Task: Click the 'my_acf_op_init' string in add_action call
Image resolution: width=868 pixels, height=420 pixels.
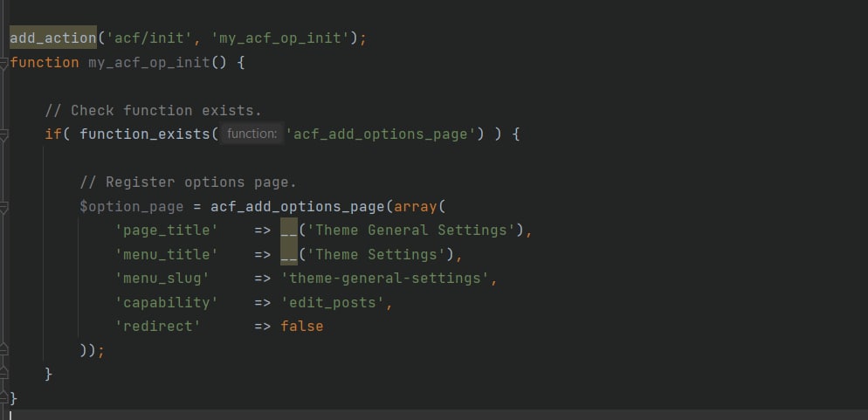Action: click(x=280, y=38)
